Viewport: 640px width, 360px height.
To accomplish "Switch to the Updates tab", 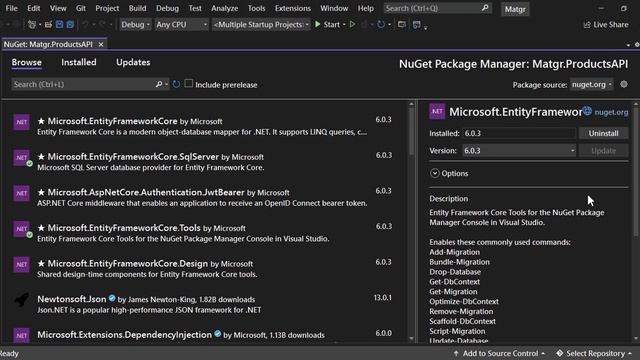I will click(x=133, y=62).
